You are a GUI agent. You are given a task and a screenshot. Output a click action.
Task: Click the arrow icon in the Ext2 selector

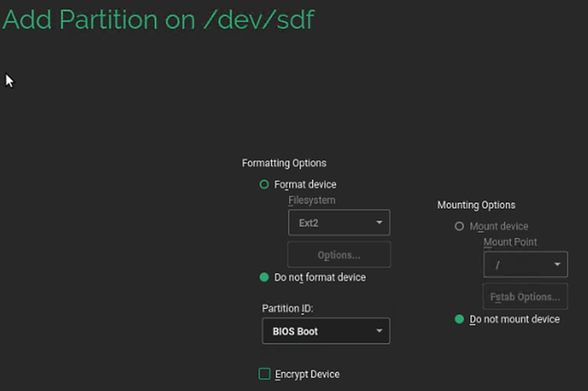(x=379, y=223)
